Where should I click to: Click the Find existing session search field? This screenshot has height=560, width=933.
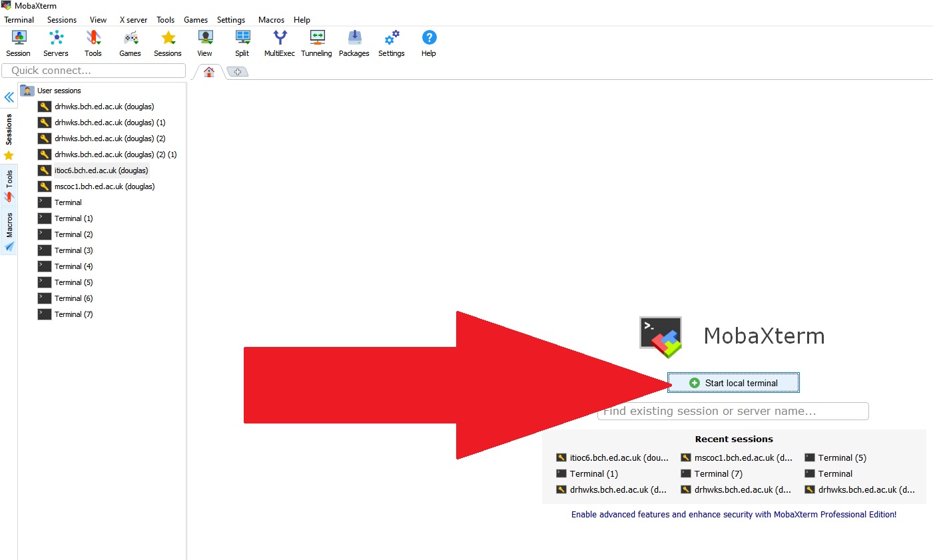pos(733,411)
